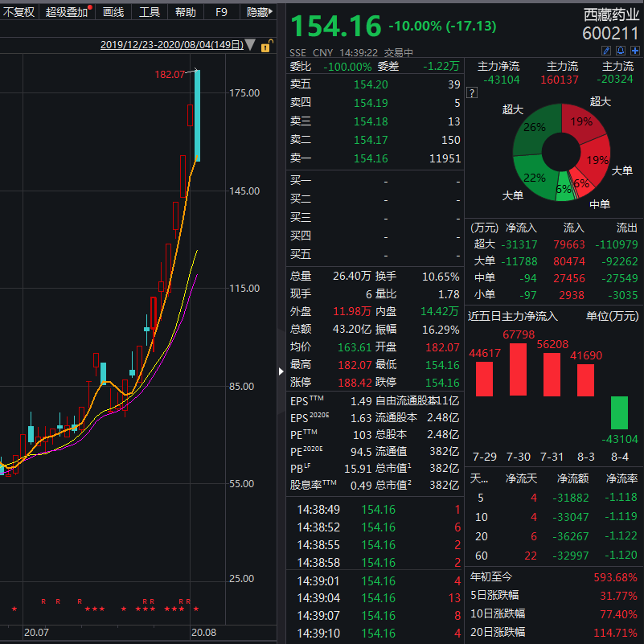The height and width of the screenshot is (644, 644).
Task: Click the orange padlock icon beside the date range
Action: tap(266, 46)
